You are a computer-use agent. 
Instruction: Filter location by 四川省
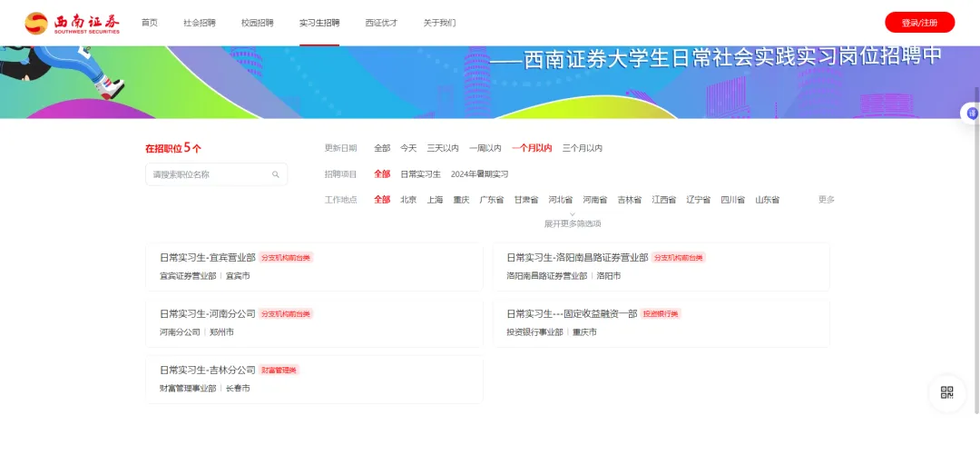[732, 200]
